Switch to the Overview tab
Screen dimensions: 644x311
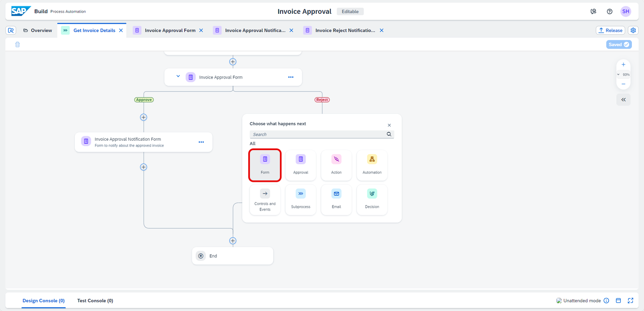[38, 30]
